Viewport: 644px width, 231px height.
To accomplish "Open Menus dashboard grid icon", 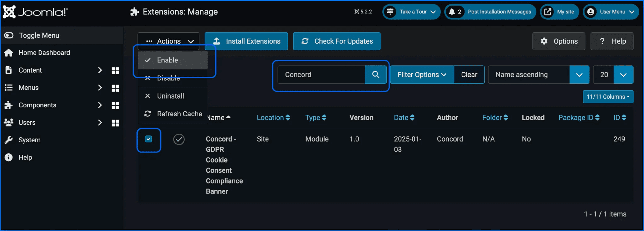I will point(115,88).
